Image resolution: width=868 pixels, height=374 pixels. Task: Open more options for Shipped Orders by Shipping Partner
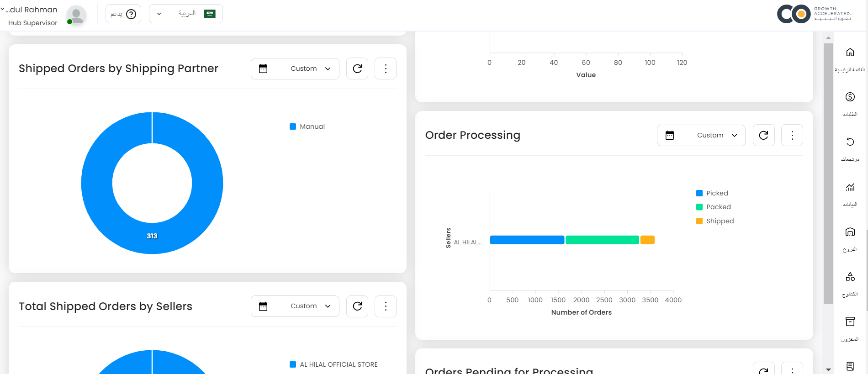[386, 68]
